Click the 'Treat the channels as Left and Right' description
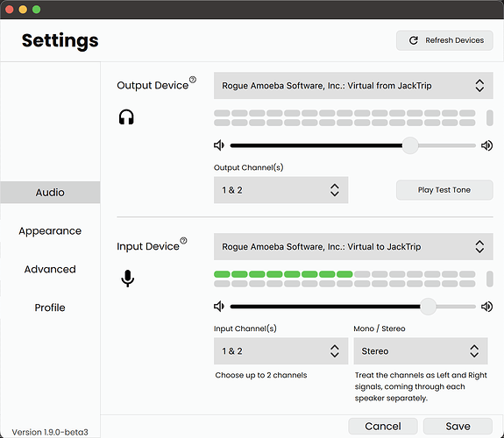The width and height of the screenshot is (504, 438). [x=421, y=386]
